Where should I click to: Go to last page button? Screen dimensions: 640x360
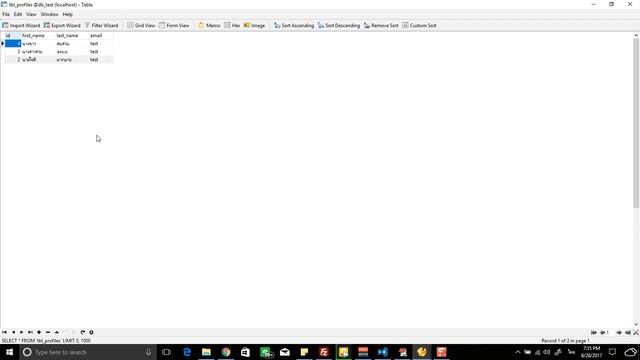[628, 333]
